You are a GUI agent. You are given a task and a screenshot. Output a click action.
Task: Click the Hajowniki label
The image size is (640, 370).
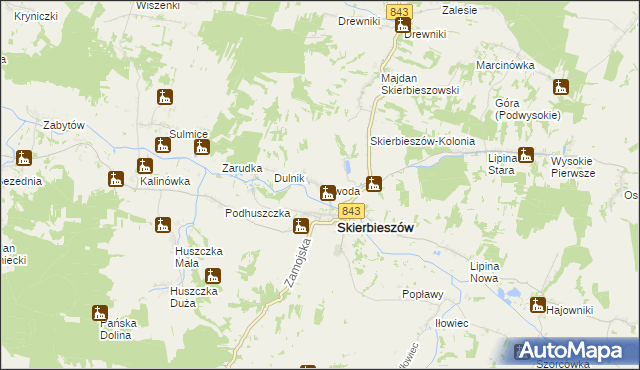(x=570, y=310)
